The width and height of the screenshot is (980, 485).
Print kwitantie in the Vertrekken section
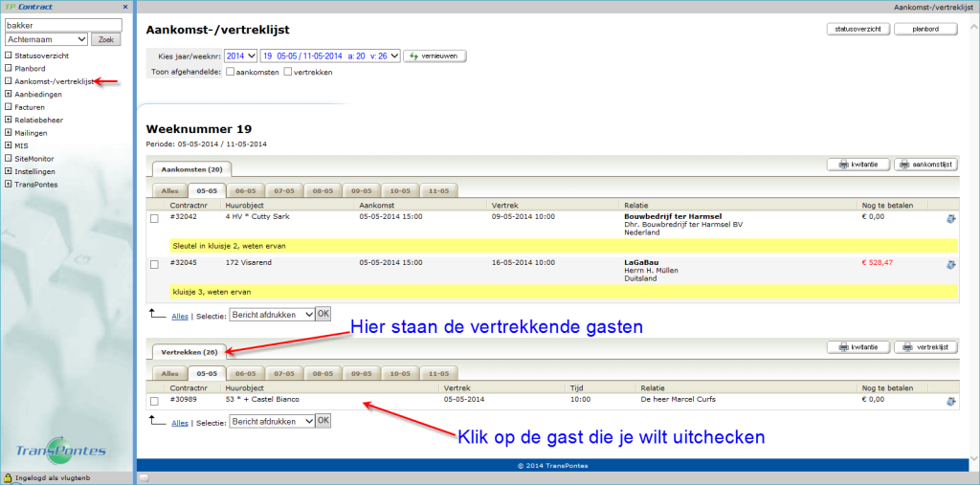[857, 347]
